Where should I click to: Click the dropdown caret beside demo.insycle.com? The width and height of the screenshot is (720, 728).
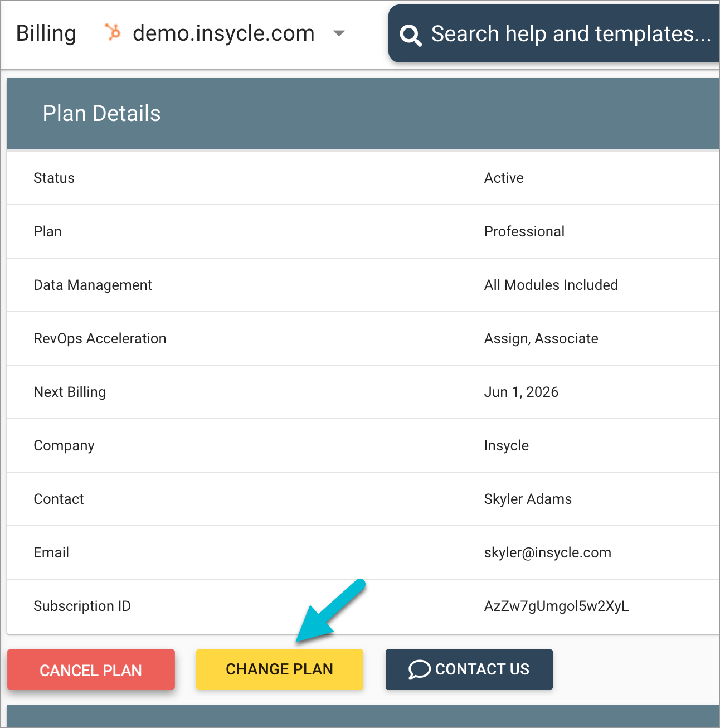click(x=339, y=34)
